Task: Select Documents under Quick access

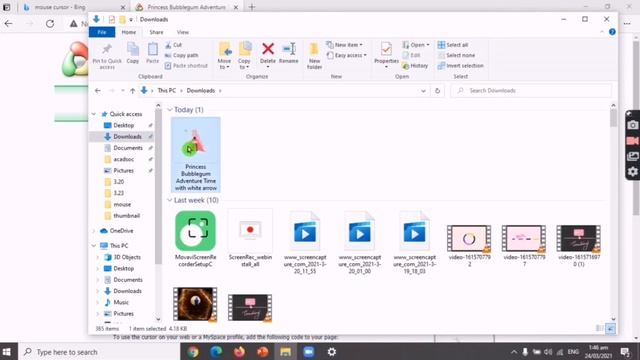Action: [128, 148]
